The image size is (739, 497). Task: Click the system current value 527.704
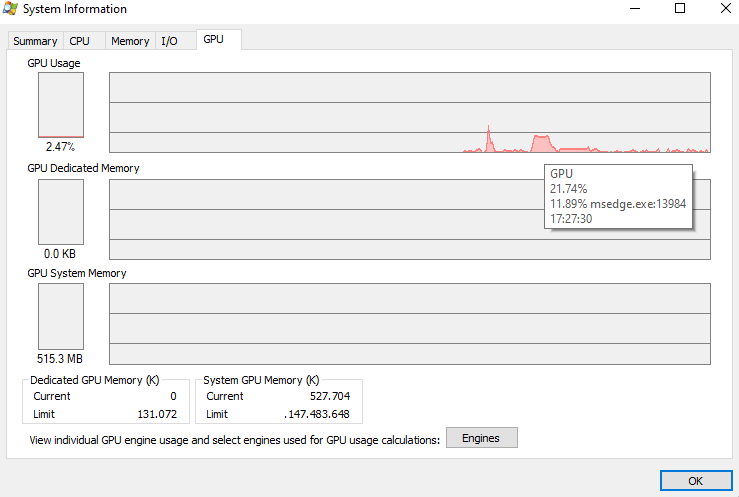pos(330,396)
